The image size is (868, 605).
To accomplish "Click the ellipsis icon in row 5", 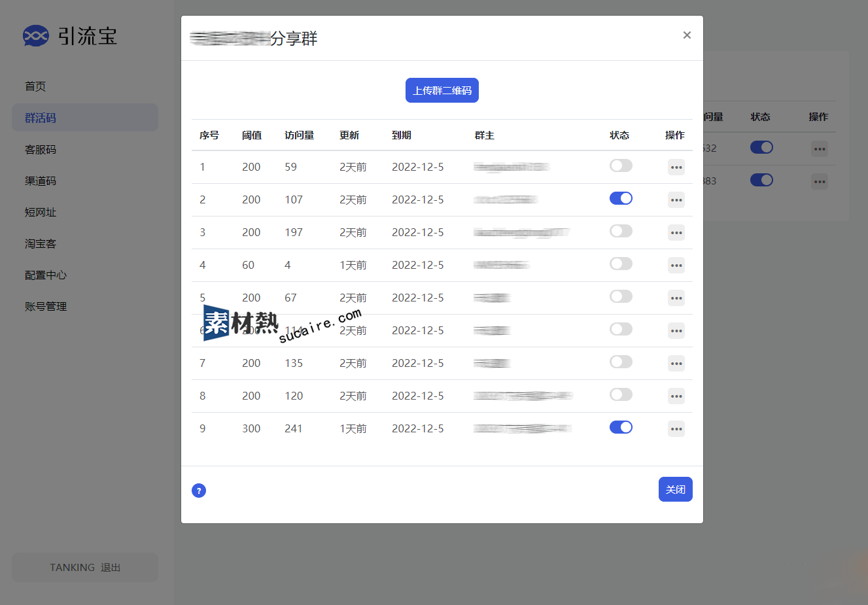I will [x=676, y=298].
